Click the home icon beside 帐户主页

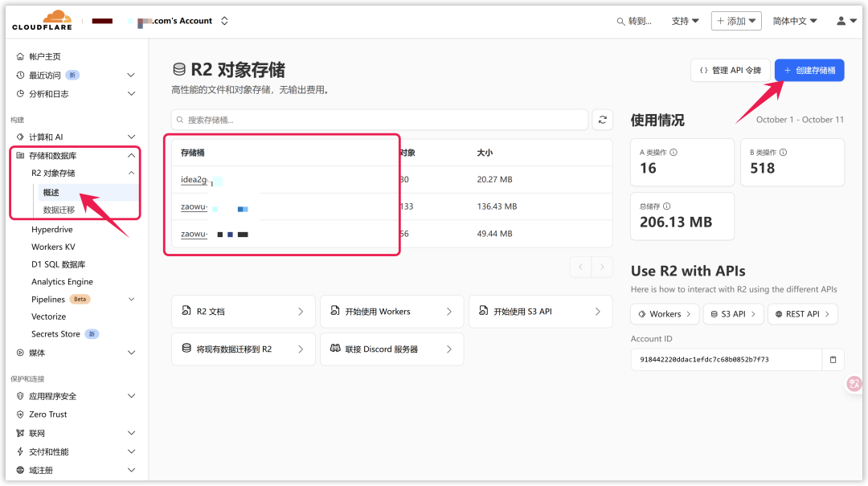[x=20, y=56]
